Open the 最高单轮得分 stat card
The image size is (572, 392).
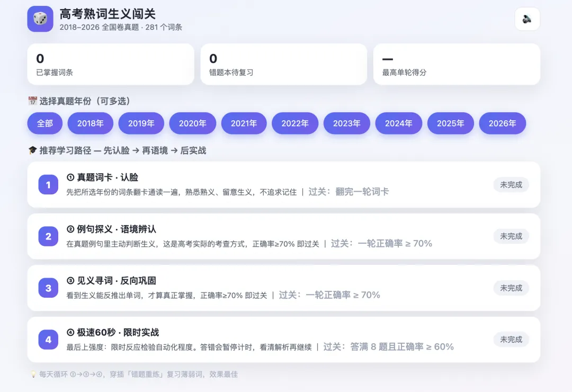tap(457, 64)
